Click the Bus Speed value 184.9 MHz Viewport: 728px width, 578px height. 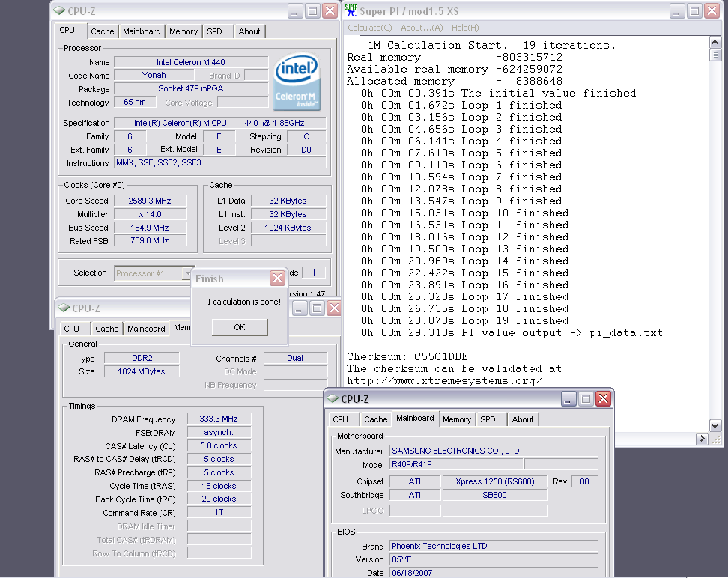(x=150, y=228)
